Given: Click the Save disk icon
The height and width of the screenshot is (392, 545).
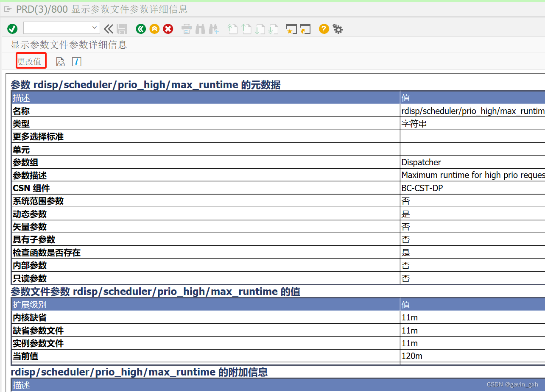Looking at the screenshot, I should 122,29.
